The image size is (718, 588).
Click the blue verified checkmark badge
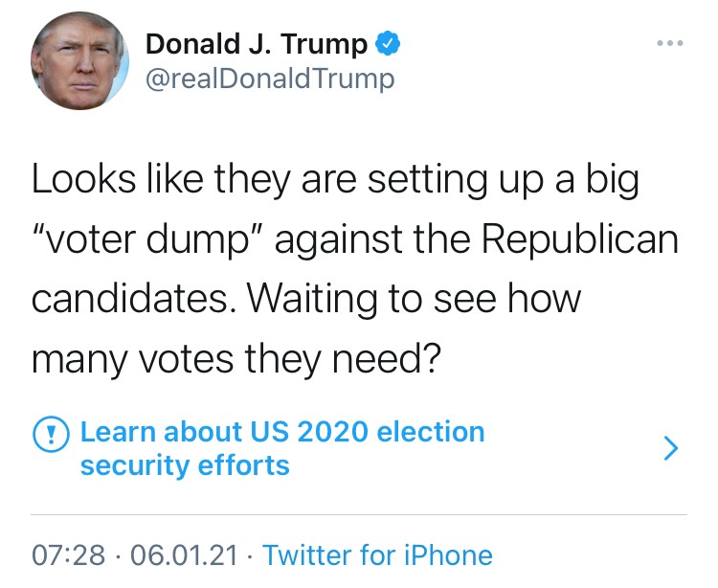point(388,44)
